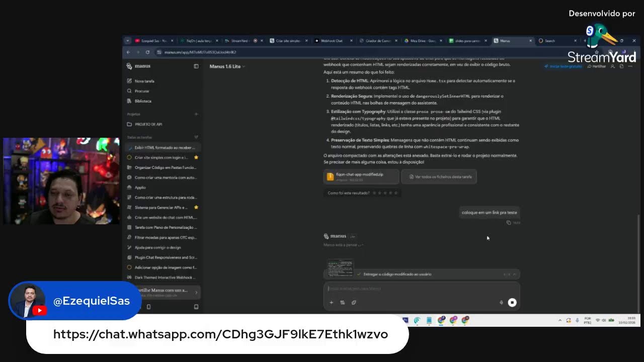Viewport: 644px width, 362px height.
Task: Click the connectors icon next to plus
Action: [342, 303]
